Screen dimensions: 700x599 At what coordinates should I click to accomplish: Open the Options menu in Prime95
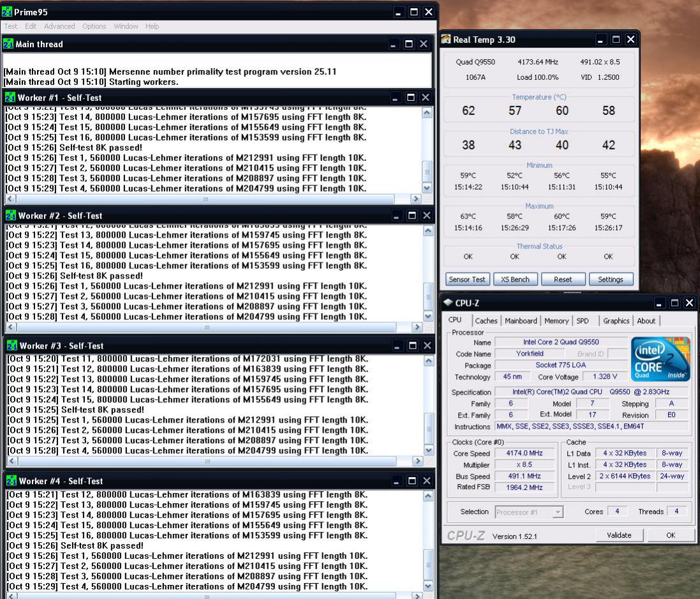click(x=94, y=26)
